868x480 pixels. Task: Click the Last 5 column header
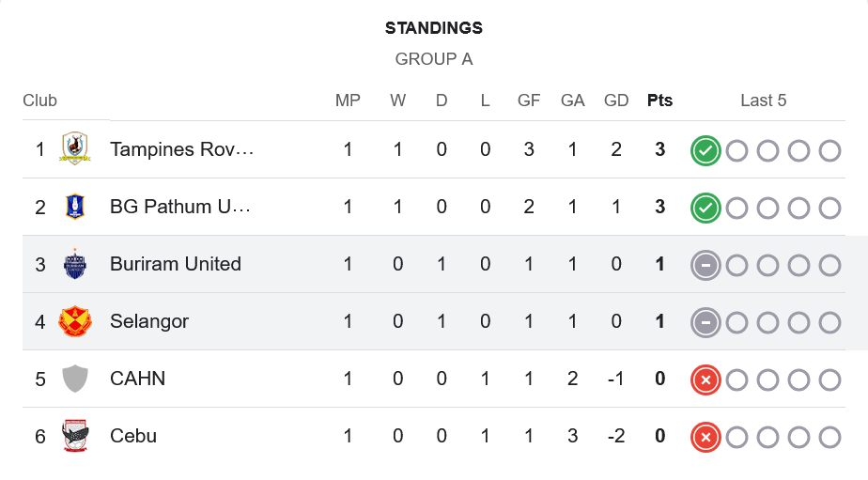[763, 101]
